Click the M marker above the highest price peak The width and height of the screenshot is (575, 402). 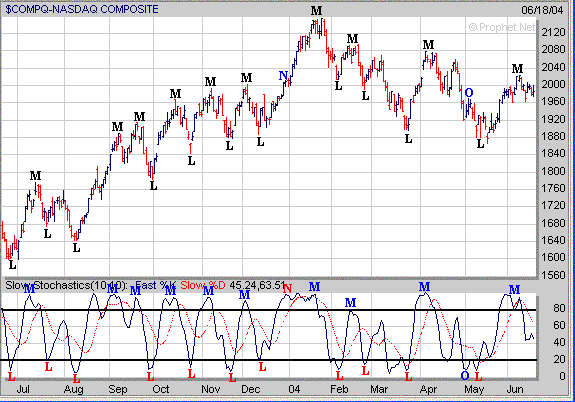click(x=316, y=11)
